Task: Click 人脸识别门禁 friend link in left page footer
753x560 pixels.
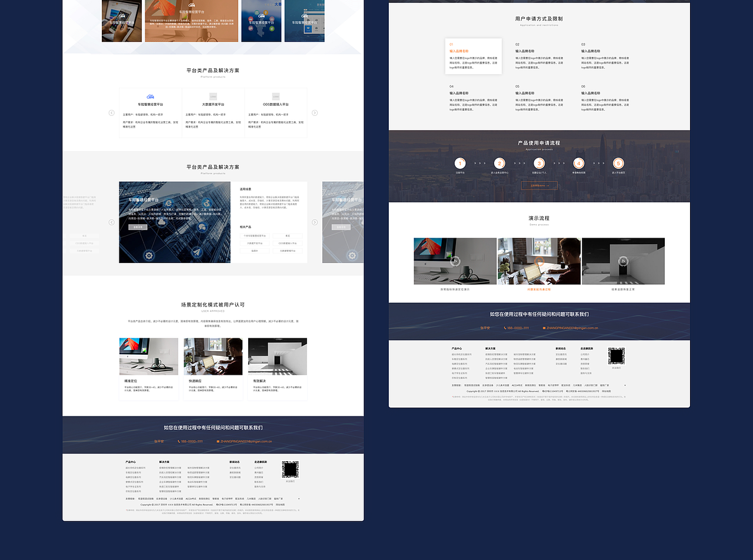Action: coord(265,499)
